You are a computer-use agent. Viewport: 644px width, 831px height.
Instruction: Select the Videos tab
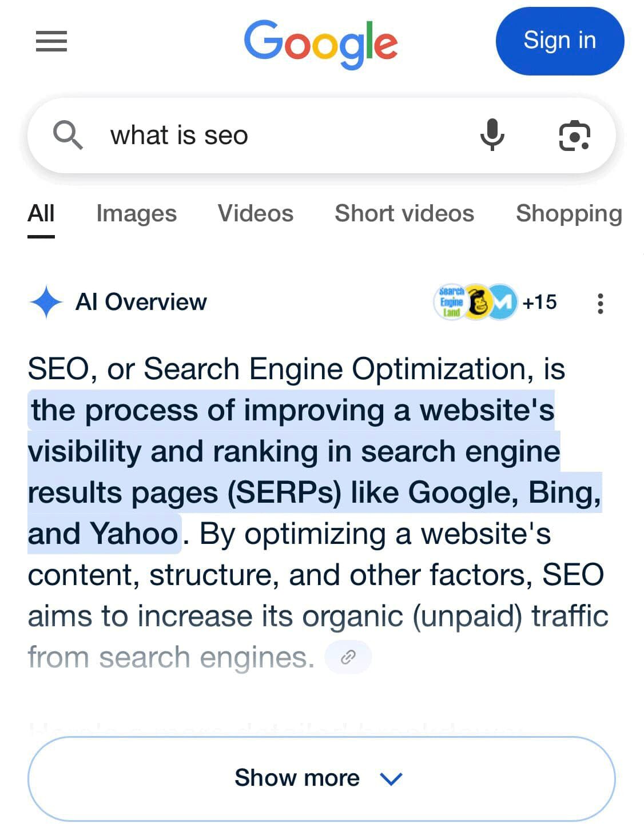click(255, 213)
